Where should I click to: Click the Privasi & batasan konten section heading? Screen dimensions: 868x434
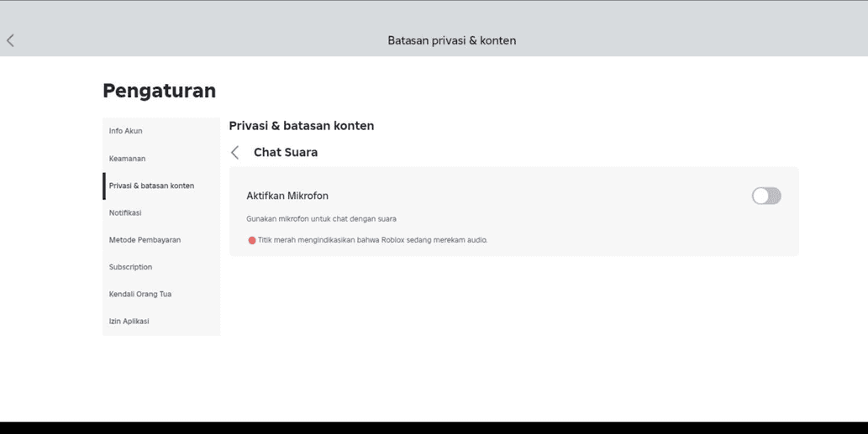pyautogui.click(x=301, y=126)
